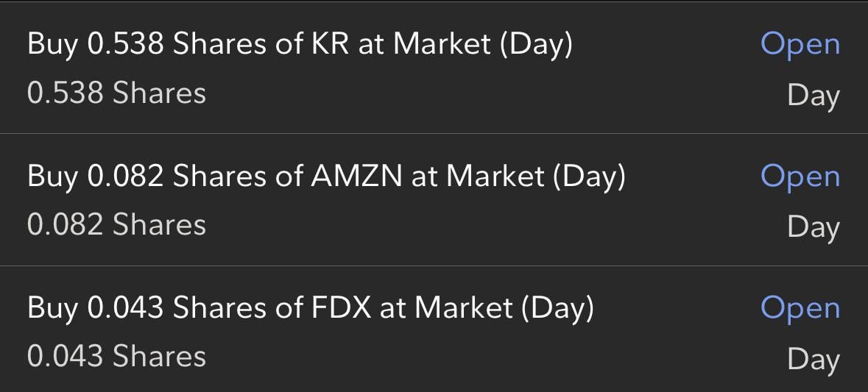868x392 pixels.
Task: Click 'at Market (Day)' in AMZN order title
Action: (x=518, y=177)
